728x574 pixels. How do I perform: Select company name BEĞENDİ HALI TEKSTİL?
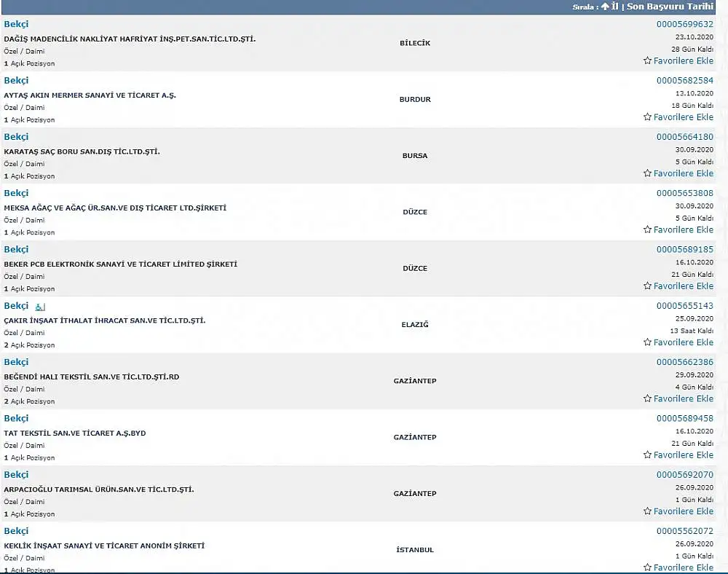(92, 377)
